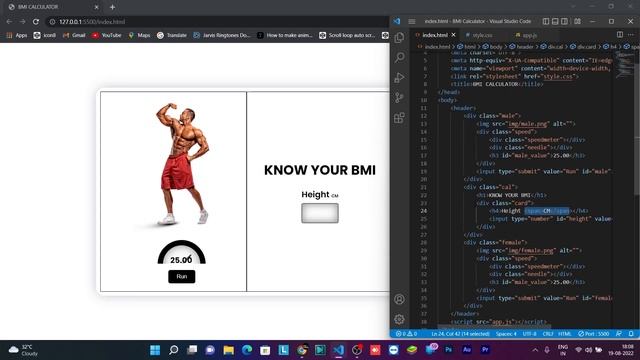Open Premiere Pro from the taskbar
The width and height of the screenshot is (640, 360).
pyautogui.click(x=485, y=350)
